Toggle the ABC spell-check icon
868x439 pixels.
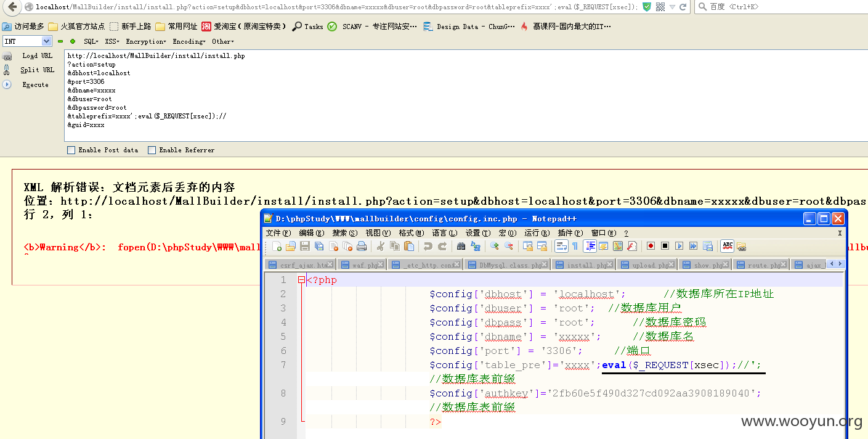[728, 246]
